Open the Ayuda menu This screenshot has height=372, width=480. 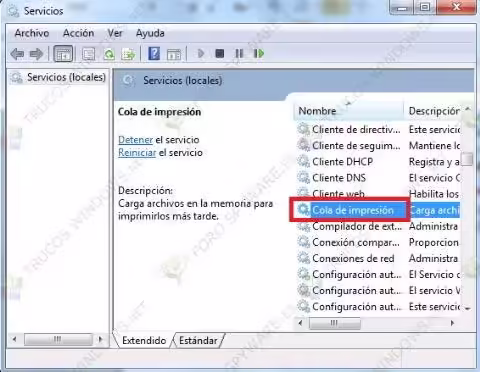150,33
